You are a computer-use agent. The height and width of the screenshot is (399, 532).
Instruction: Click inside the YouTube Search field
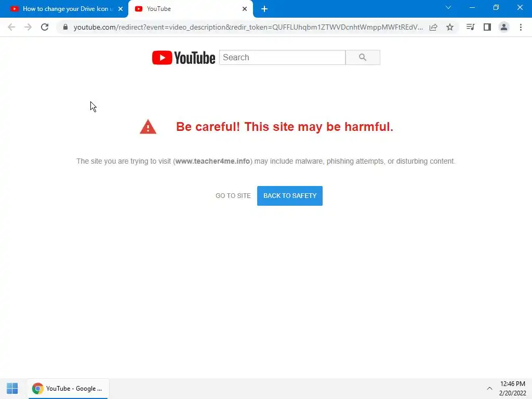coord(282,57)
